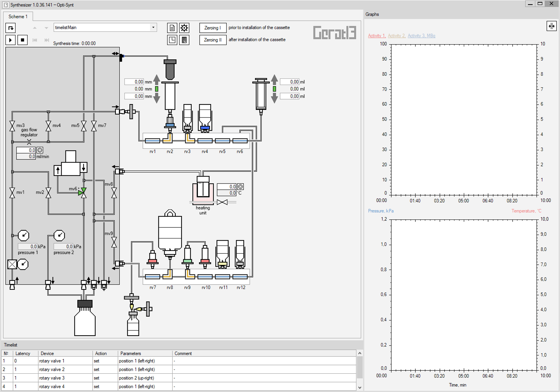Open the document/report icon
This screenshot has height=392, width=560.
tap(172, 28)
